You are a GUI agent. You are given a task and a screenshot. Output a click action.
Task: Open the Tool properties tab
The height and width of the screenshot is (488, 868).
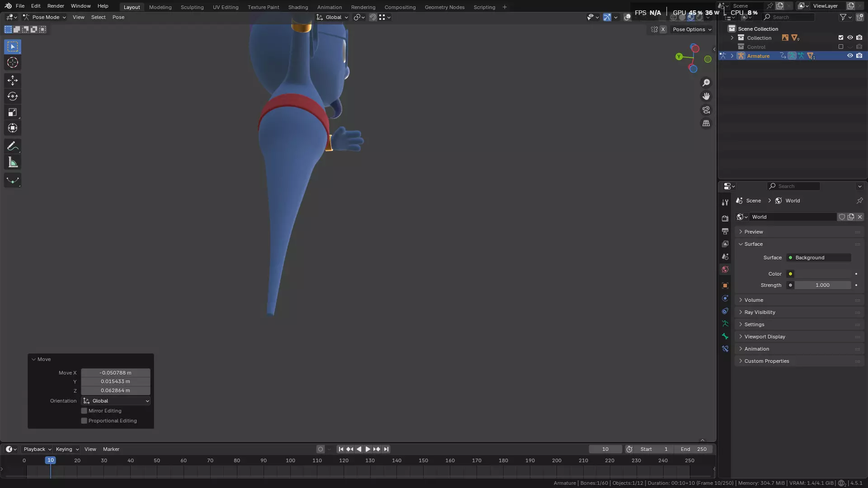pos(725,202)
